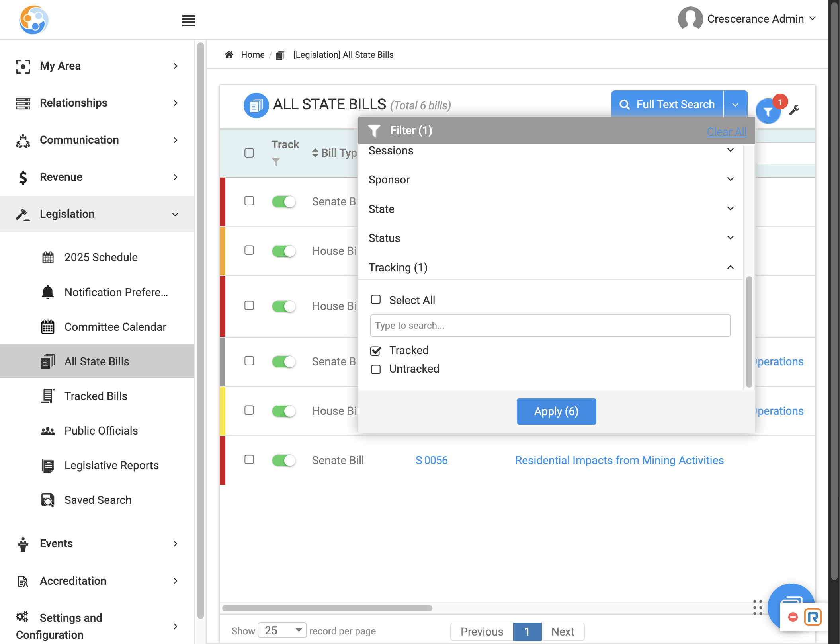The height and width of the screenshot is (644, 840).
Task: Click the user avatar icon
Action: 690,18
